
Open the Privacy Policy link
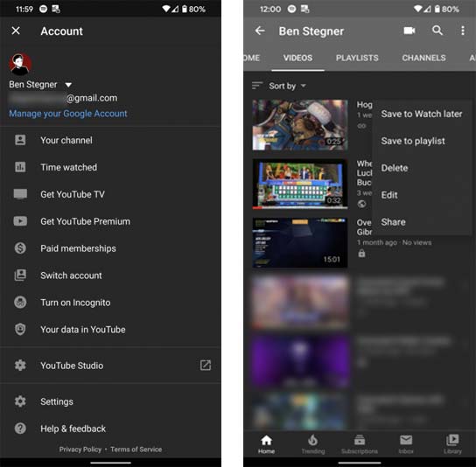(x=80, y=450)
